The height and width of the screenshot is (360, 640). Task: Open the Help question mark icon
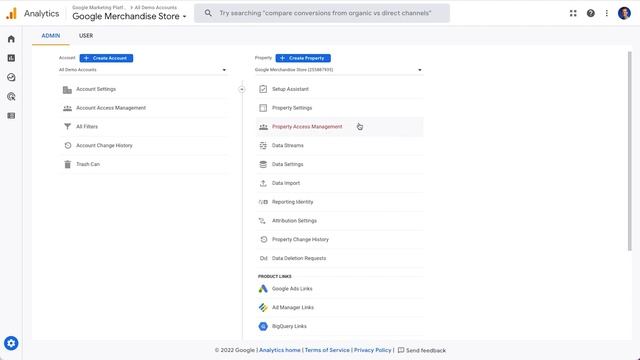591,13
